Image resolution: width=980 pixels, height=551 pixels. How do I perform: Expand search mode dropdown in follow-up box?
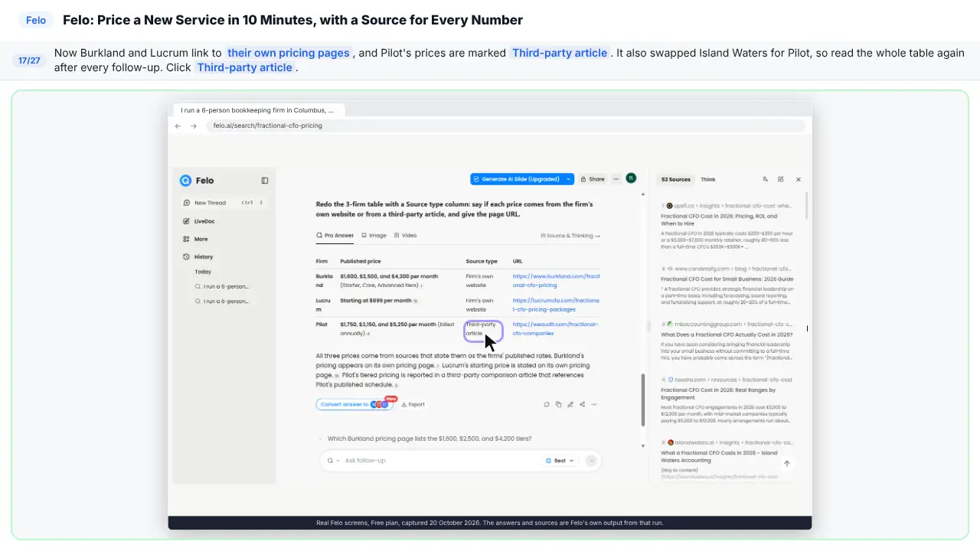click(333, 461)
